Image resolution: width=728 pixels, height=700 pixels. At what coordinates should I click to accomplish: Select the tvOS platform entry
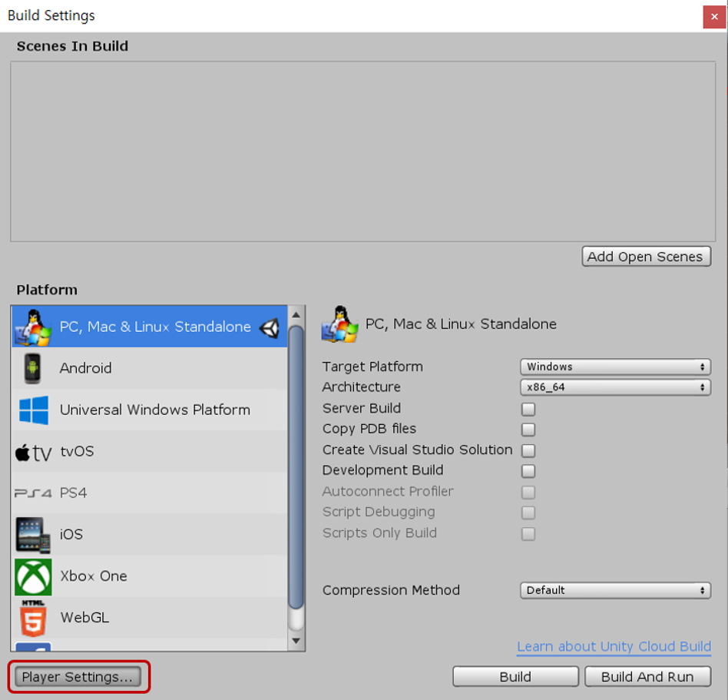[149, 452]
